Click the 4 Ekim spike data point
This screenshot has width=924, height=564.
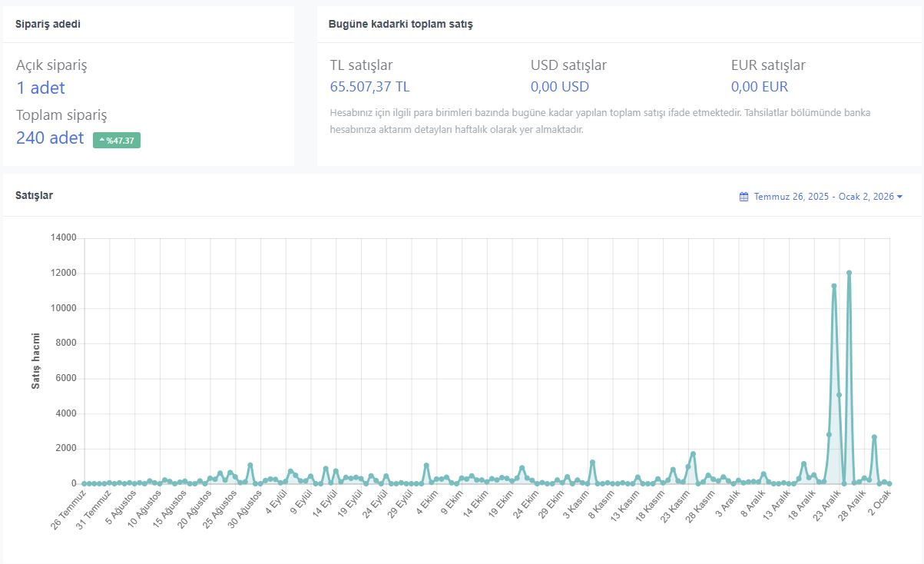[426, 466]
